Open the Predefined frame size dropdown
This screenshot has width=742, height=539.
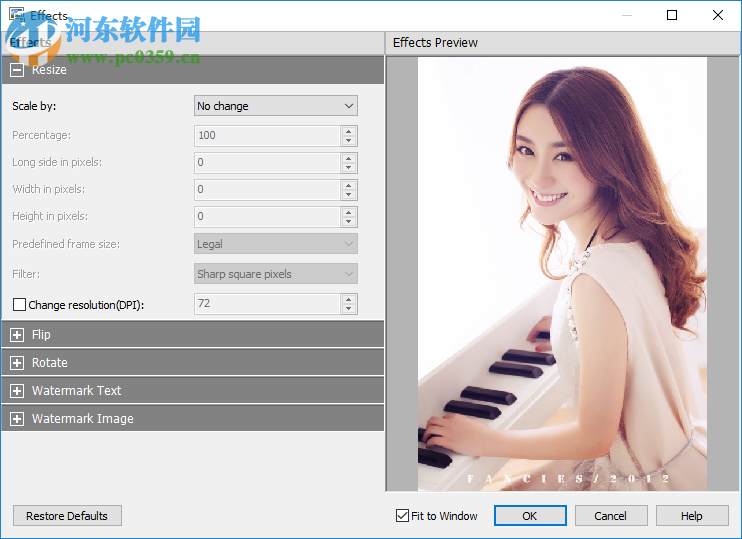click(276, 244)
